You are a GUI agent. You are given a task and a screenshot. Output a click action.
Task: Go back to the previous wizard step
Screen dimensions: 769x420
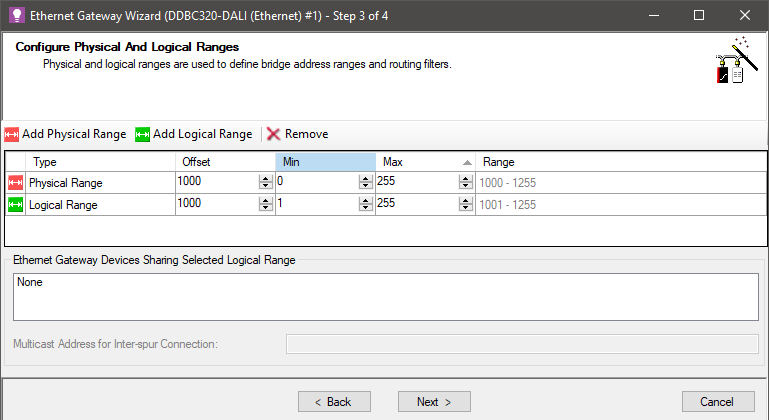334,402
